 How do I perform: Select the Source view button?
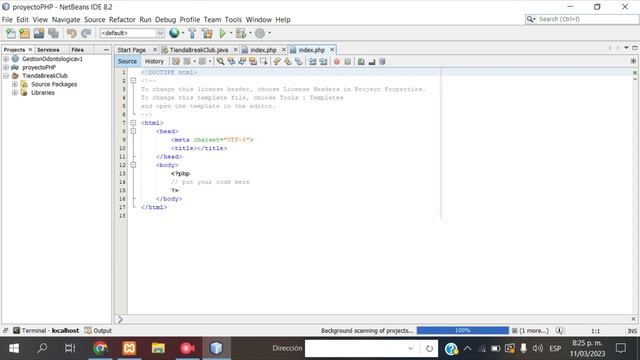[x=127, y=61]
